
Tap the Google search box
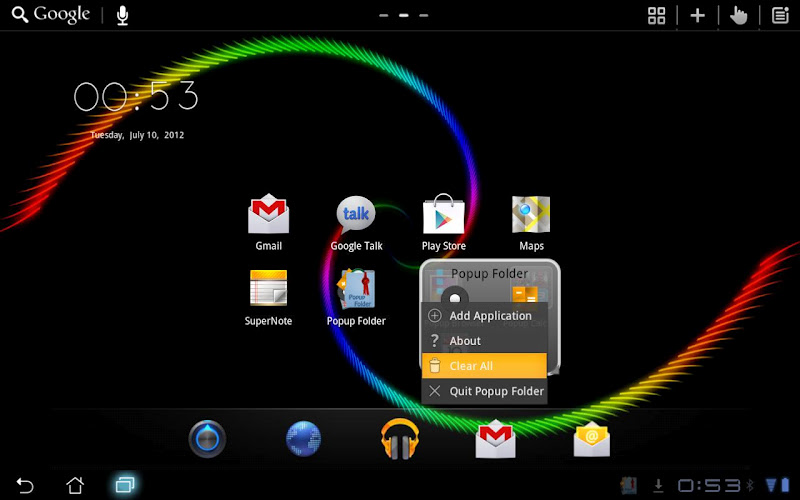(x=51, y=15)
